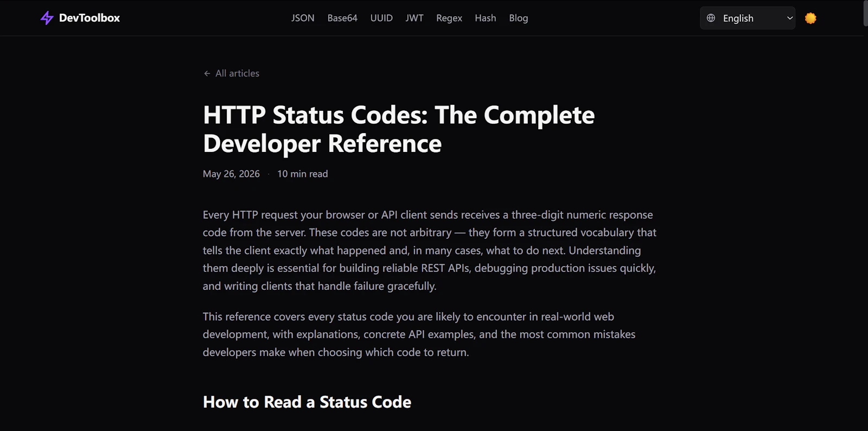
Task: Click paragraph beginning with This reference covers
Action: (x=419, y=334)
